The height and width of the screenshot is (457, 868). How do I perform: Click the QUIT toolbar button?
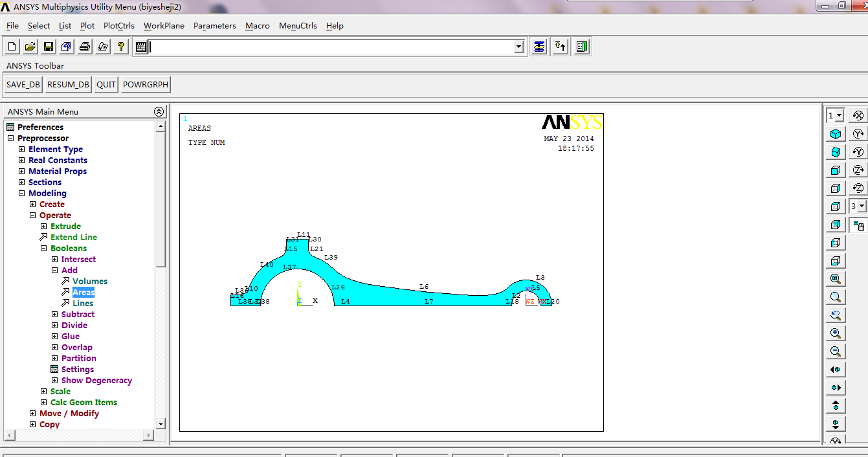click(x=106, y=85)
